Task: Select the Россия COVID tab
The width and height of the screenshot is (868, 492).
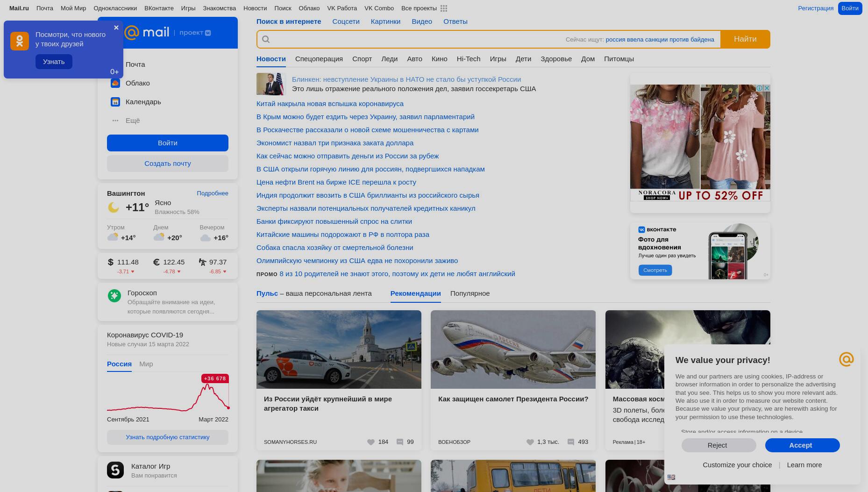Action: point(119,364)
